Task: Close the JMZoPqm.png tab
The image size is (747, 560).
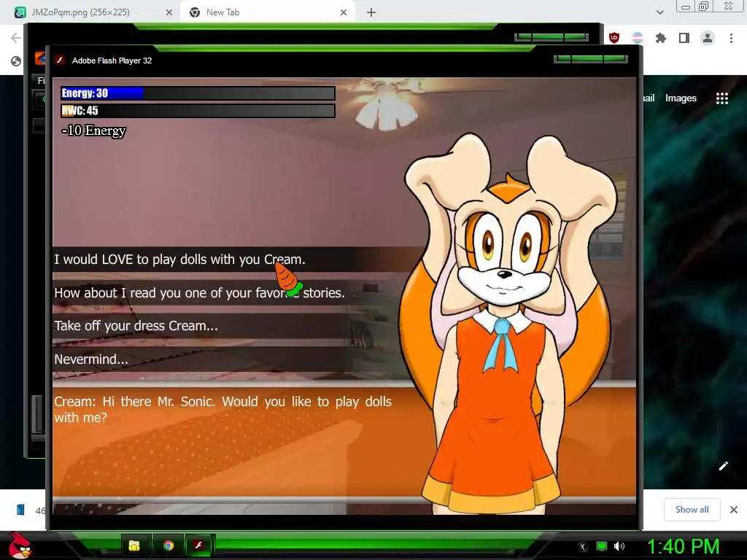Action: pos(169,13)
